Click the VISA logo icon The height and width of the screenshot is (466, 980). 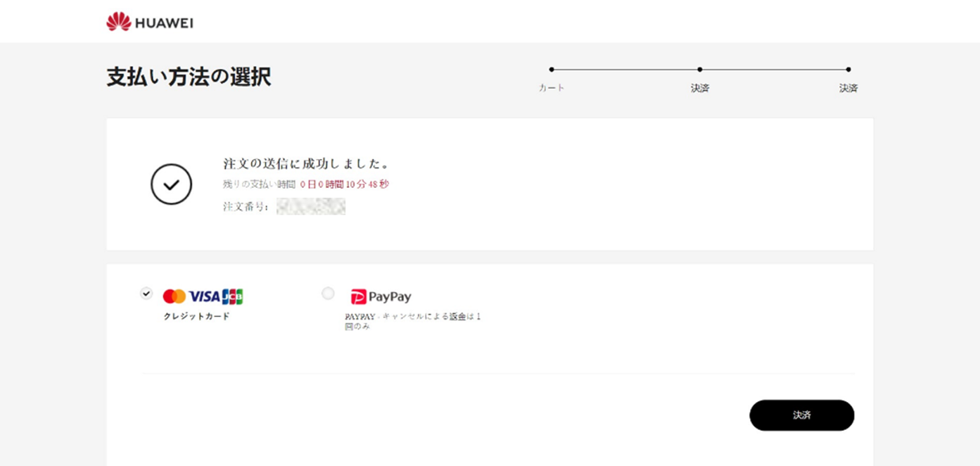(205, 296)
